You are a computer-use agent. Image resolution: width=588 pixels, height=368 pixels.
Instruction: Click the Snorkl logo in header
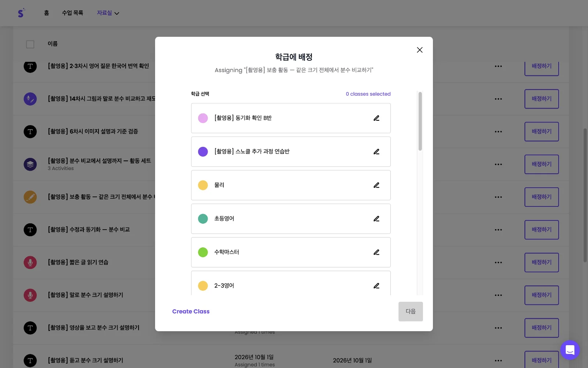[21, 13]
